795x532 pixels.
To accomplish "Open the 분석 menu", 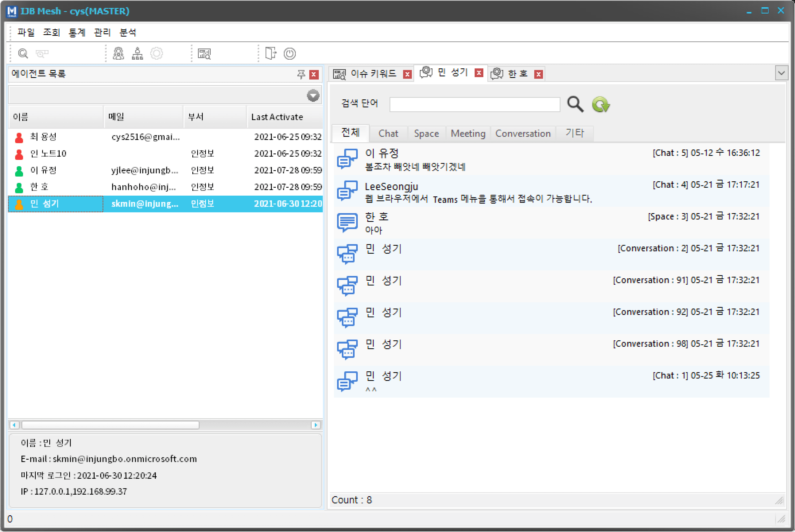I will point(128,33).
